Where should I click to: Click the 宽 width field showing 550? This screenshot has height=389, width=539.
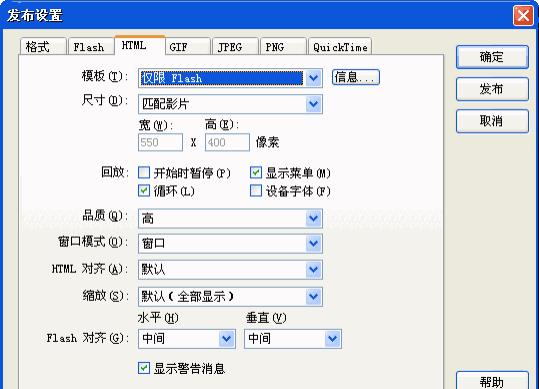pos(161,142)
